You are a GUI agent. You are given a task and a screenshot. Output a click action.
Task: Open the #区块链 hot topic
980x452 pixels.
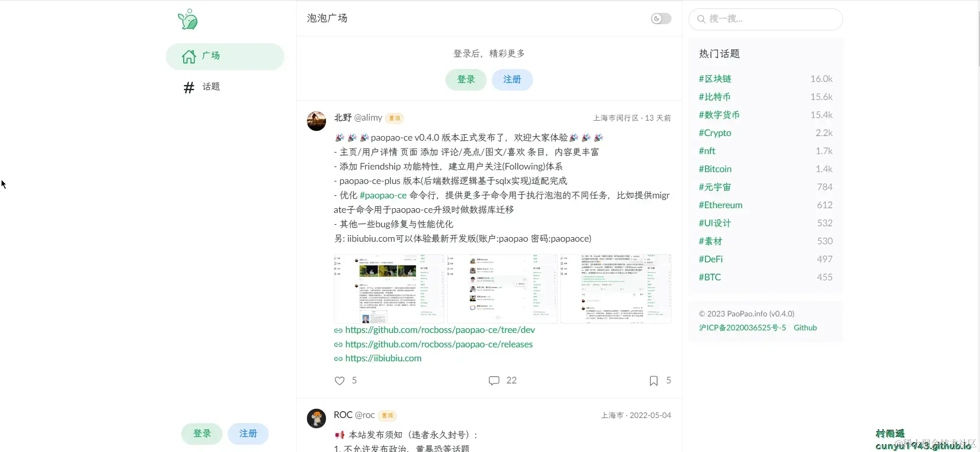[x=715, y=79]
